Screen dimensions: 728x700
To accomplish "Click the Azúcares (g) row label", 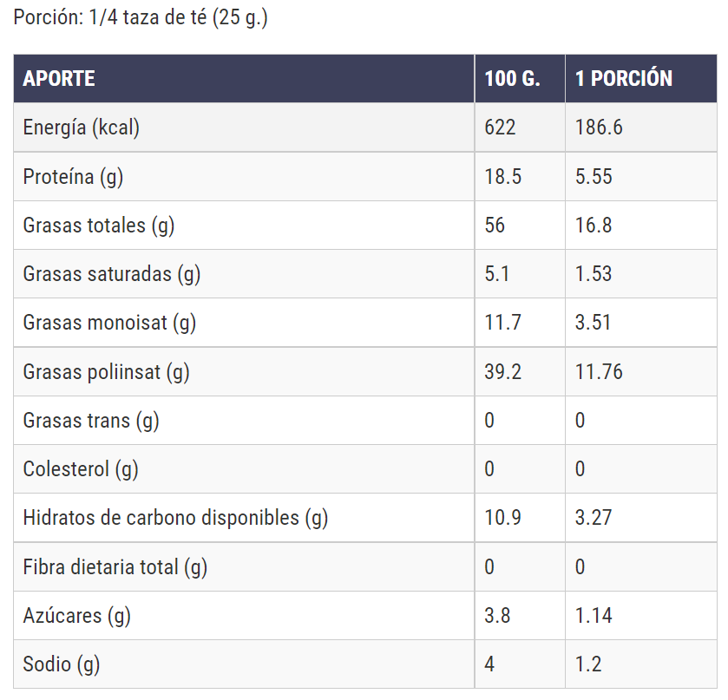I will [x=76, y=616].
